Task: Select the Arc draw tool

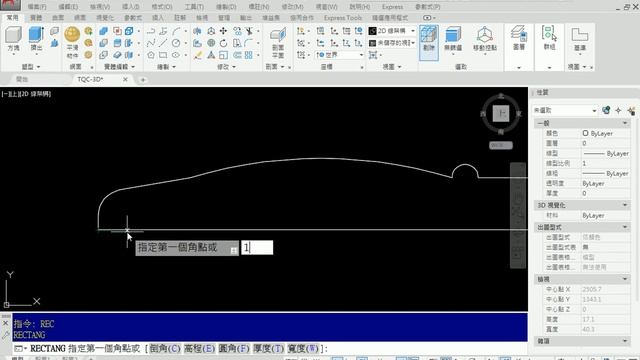Action: point(176,31)
